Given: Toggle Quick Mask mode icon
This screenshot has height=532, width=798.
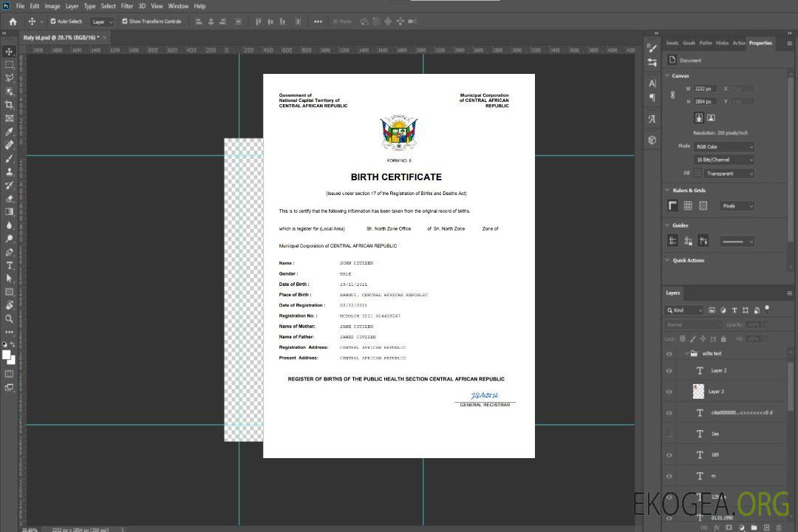Looking at the screenshot, I should point(9,374).
